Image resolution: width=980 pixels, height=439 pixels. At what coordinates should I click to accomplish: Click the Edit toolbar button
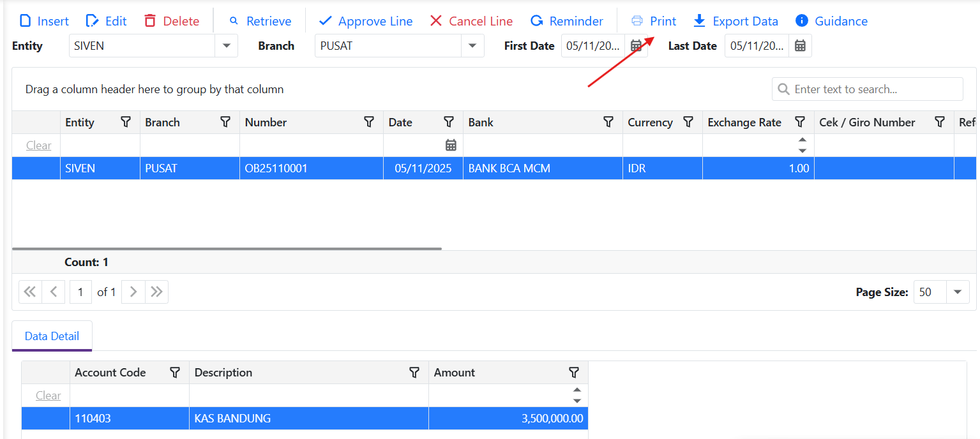pyautogui.click(x=106, y=21)
